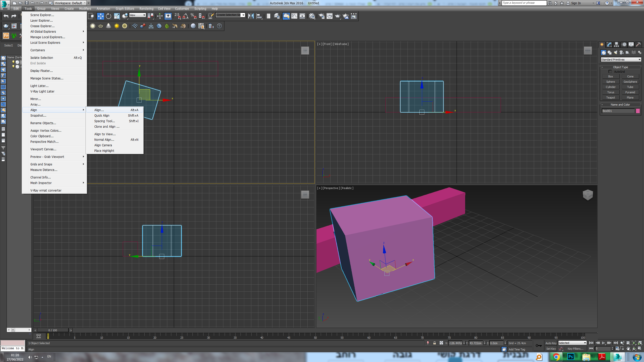Toggle Auto Key animation mode
644x362 pixels.
[x=551, y=343]
